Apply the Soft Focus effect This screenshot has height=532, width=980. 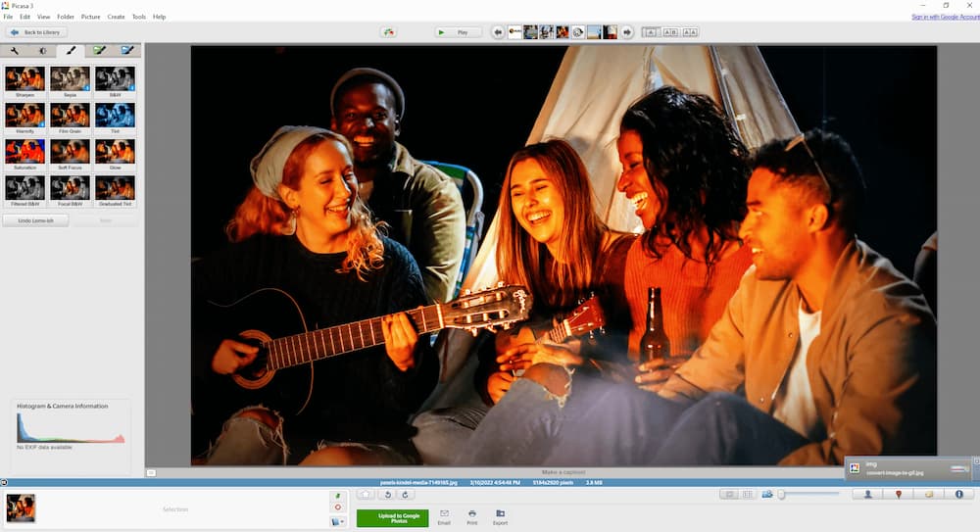70,155
